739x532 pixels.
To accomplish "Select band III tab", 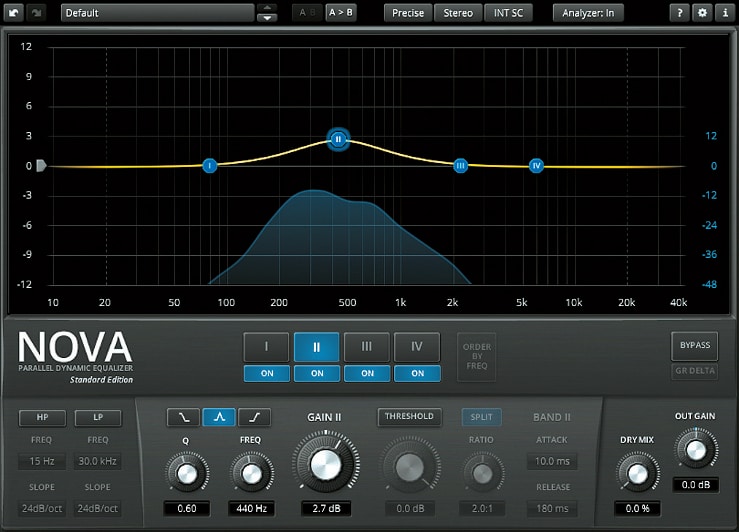I will click(367, 347).
